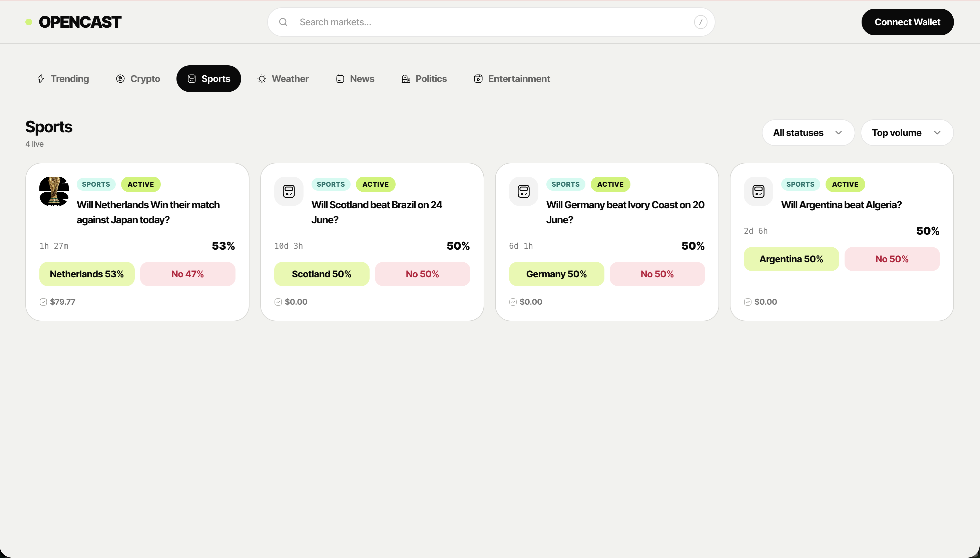Select Argentina 50% outcome
The width and height of the screenshot is (980, 558).
[x=791, y=259]
